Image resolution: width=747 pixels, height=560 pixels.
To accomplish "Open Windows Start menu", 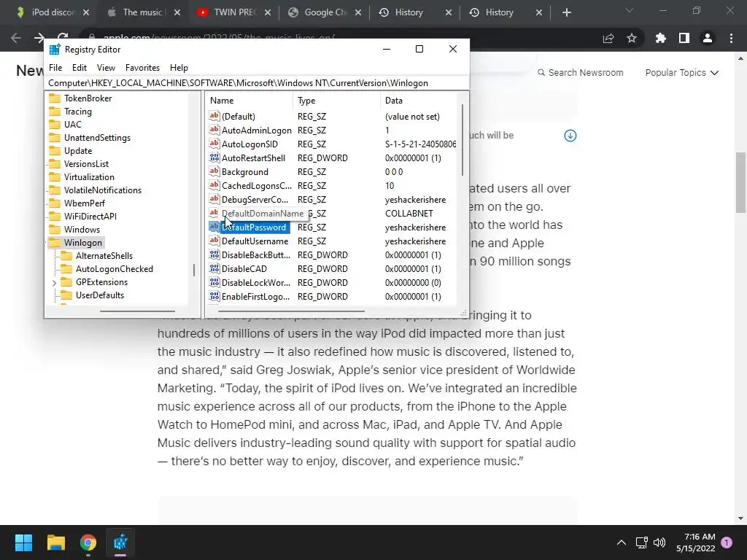I will 23,542.
